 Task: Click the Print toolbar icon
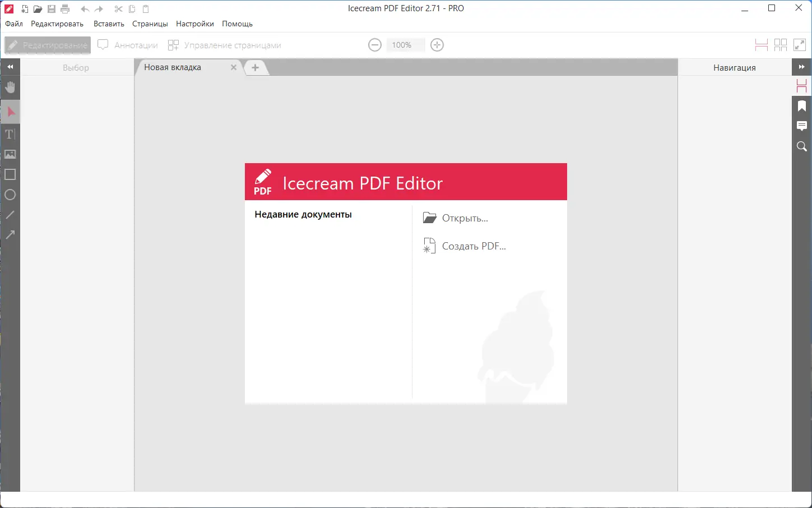pyautogui.click(x=65, y=8)
